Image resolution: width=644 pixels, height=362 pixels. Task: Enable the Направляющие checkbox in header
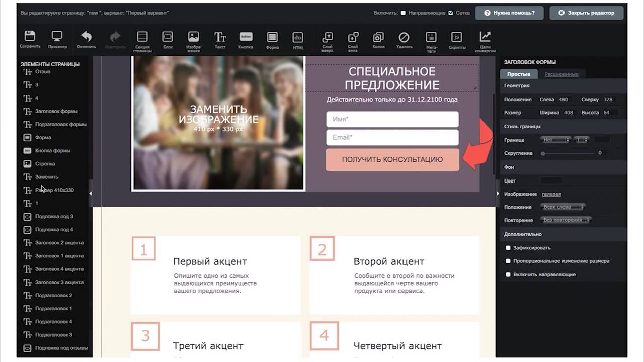403,13
